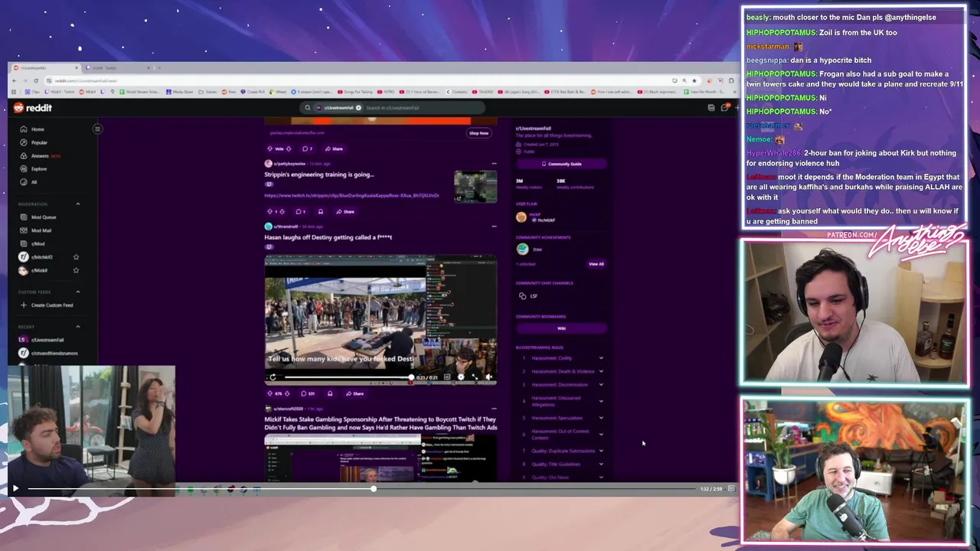Expand rule Harassment: Discrimination
Screen dimensions: 980x551
pos(600,384)
